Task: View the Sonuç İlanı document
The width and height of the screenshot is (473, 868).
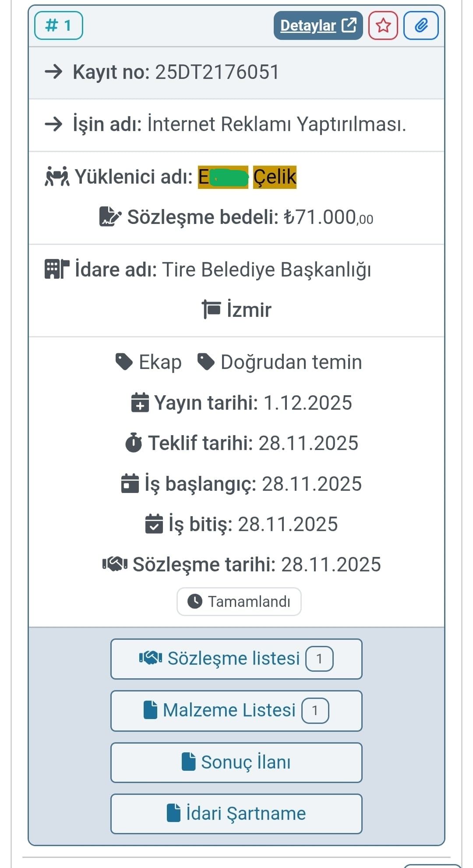Action: pos(236,762)
